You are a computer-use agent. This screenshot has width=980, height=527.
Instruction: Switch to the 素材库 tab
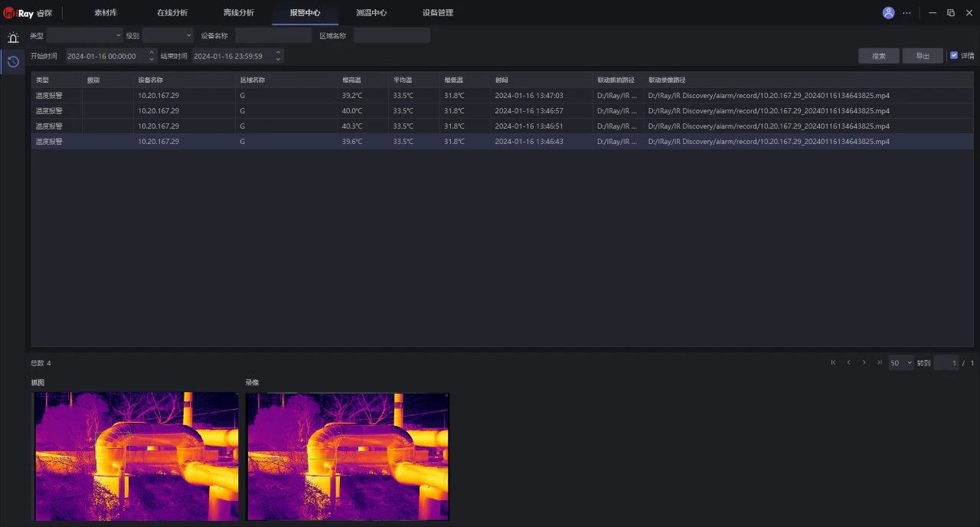106,13
